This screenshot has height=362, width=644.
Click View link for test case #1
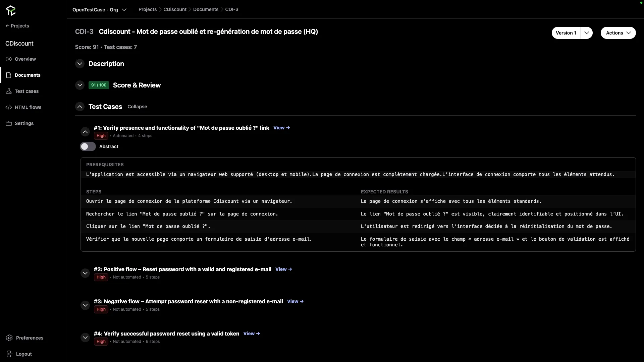pos(282,128)
